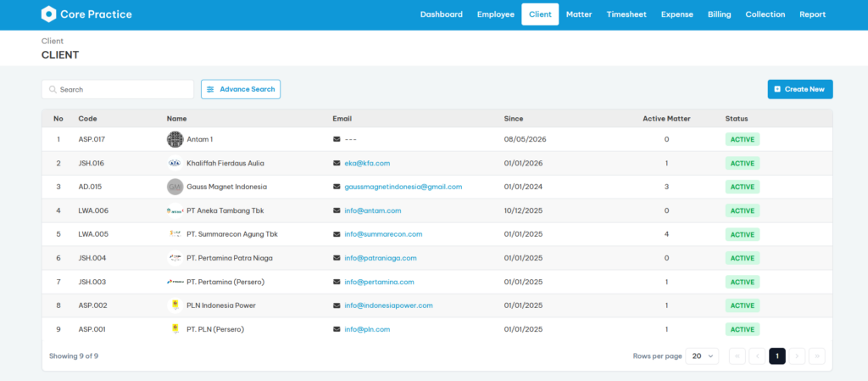Open the Collection menu

pyautogui.click(x=765, y=14)
